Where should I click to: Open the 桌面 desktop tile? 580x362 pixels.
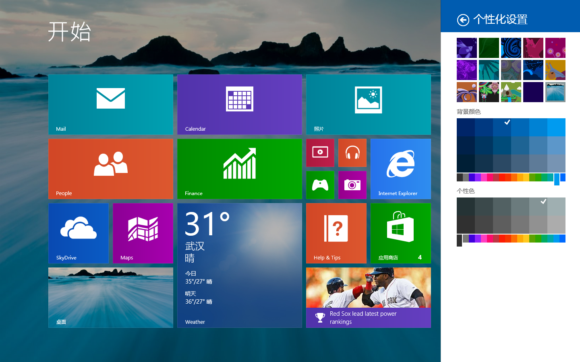point(111,298)
